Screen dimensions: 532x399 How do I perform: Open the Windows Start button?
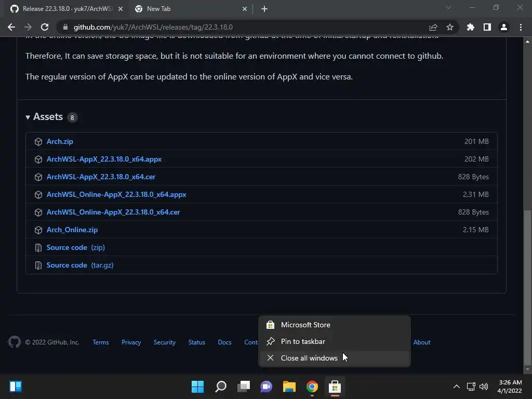pos(198,387)
